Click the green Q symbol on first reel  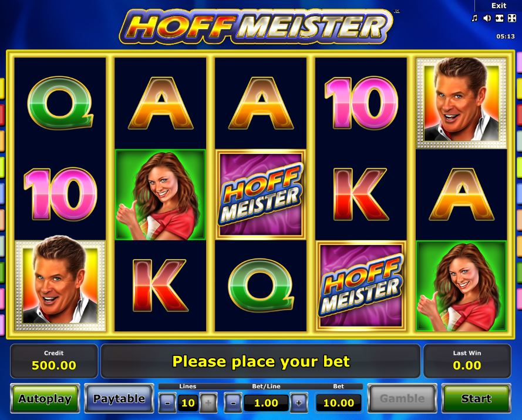click(x=60, y=103)
